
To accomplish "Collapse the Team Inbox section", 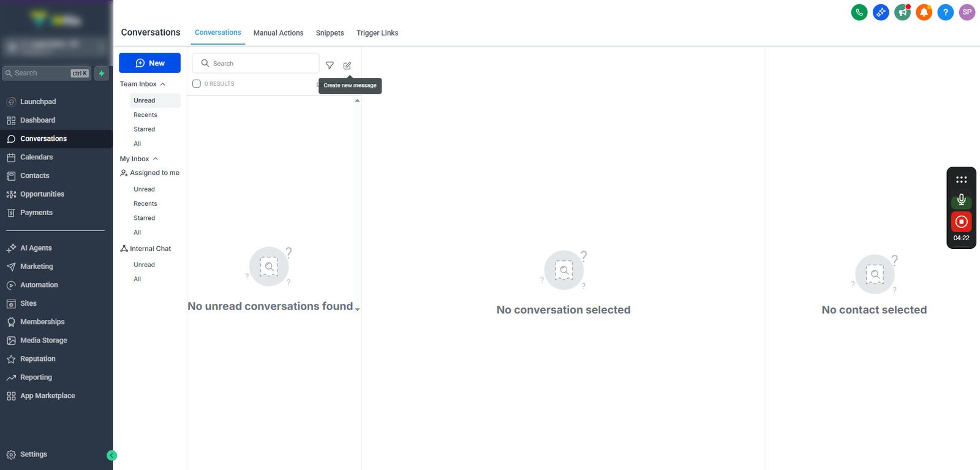I will (x=143, y=84).
